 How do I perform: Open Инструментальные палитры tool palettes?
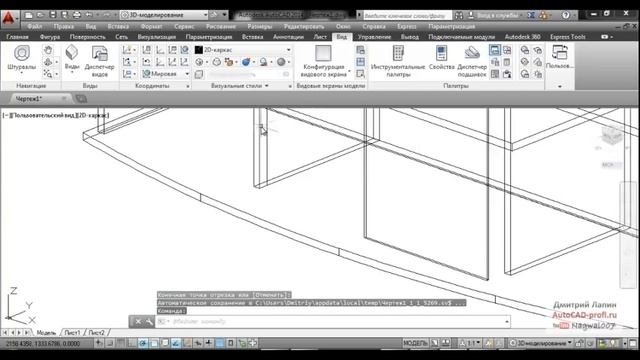(398, 61)
